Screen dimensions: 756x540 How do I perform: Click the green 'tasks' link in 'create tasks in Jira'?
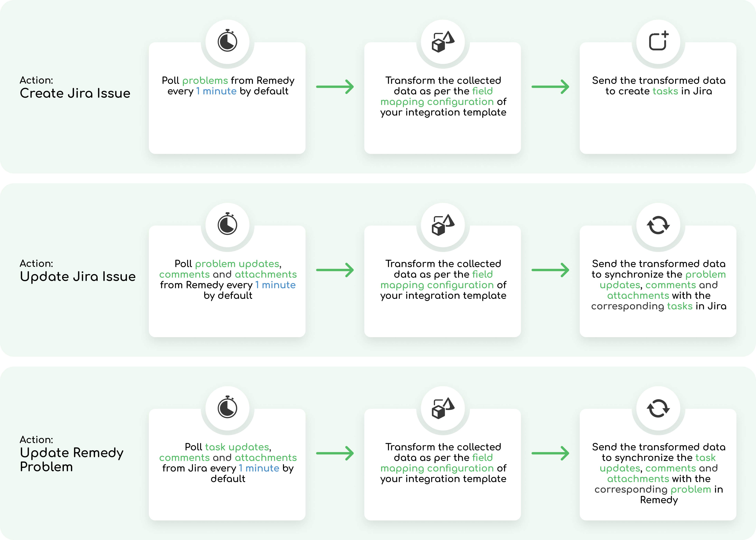coord(665,91)
